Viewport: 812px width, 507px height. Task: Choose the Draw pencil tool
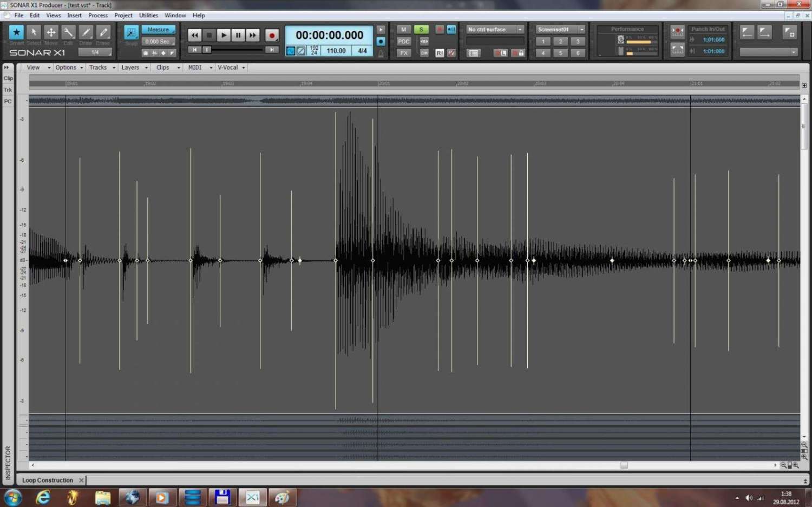86,32
